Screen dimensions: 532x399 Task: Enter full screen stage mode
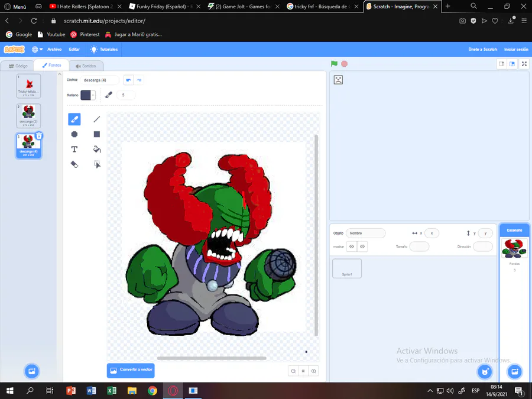click(x=524, y=64)
